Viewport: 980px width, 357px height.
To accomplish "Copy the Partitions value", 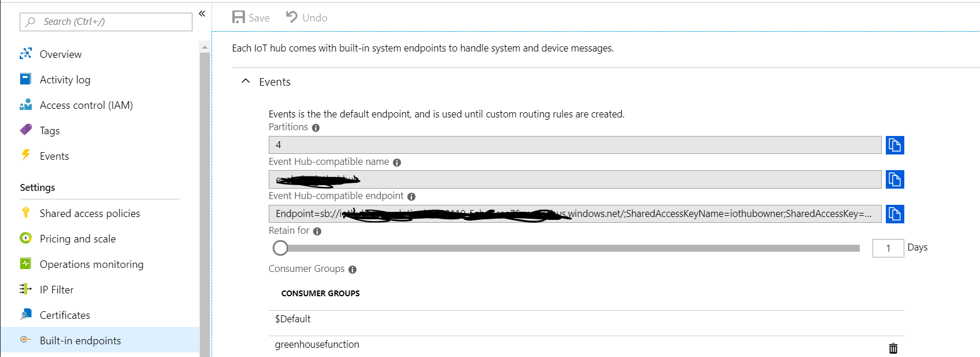I will click(894, 145).
